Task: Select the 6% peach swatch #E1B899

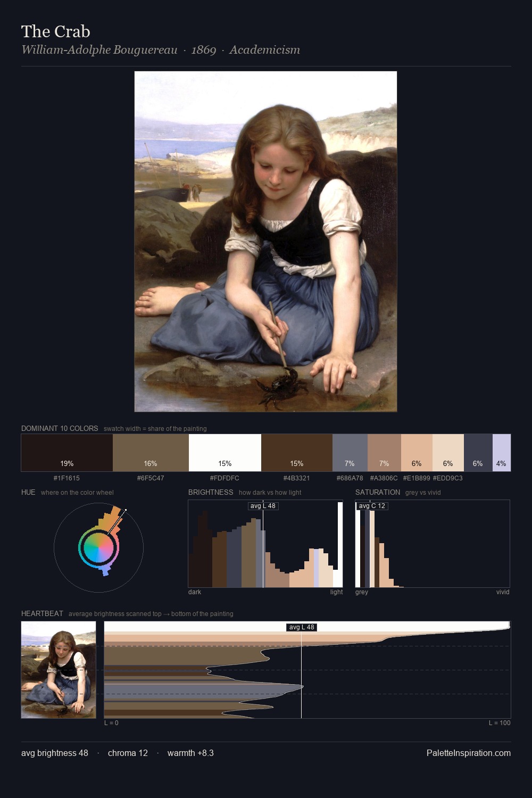Action: point(417,453)
